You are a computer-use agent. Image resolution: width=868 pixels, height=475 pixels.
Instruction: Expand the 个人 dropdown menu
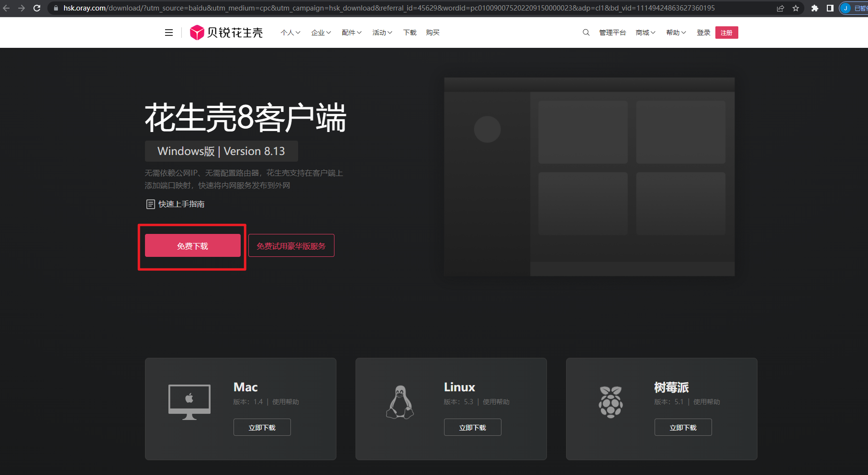click(x=290, y=33)
